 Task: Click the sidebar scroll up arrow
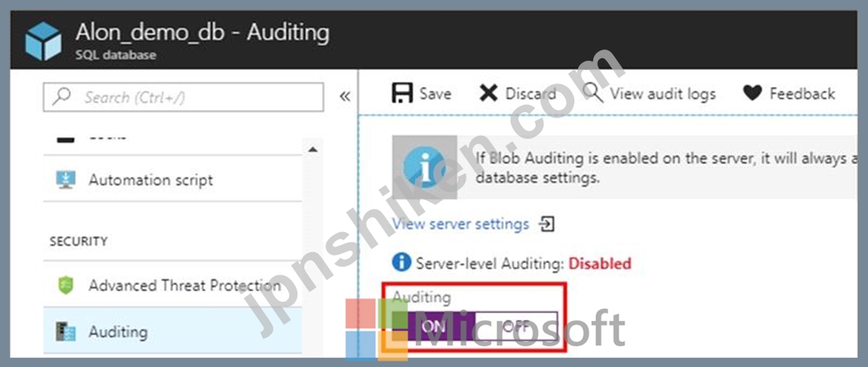[312, 149]
